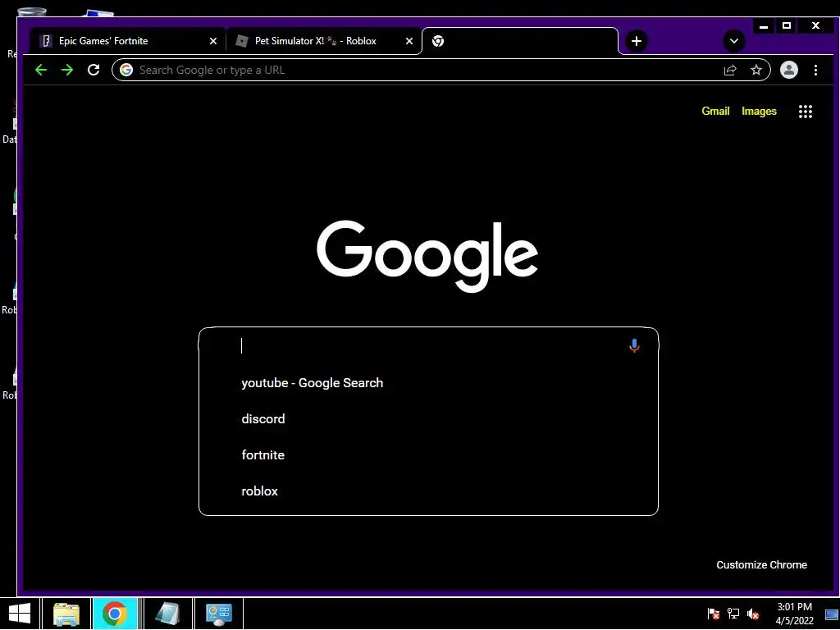Screen dimensions: 840x630
Task: Switch to Epic Games' Fortnite tab
Action: point(129,41)
